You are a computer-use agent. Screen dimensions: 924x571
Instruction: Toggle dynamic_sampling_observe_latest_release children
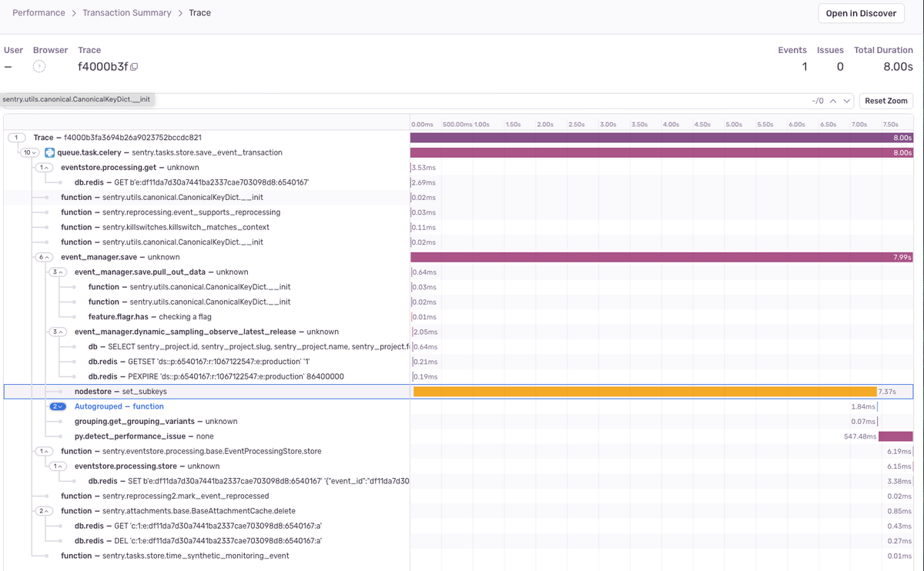point(58,332)
